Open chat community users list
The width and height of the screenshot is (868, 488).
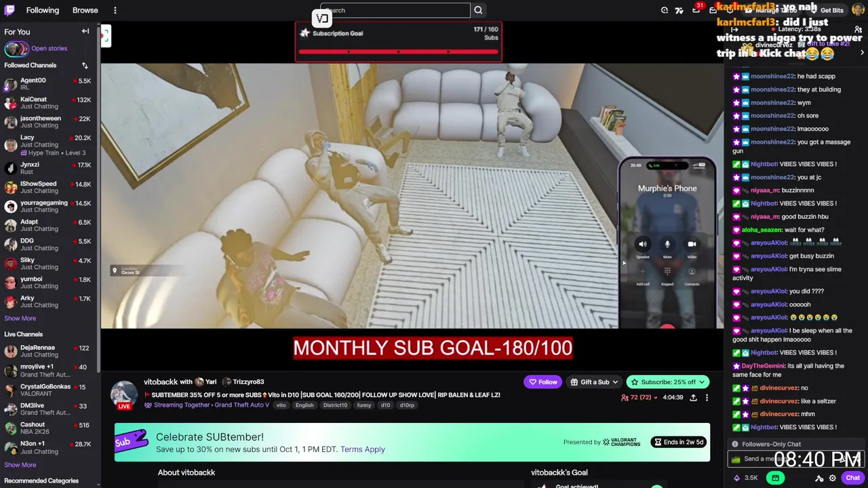click(858, 29)
